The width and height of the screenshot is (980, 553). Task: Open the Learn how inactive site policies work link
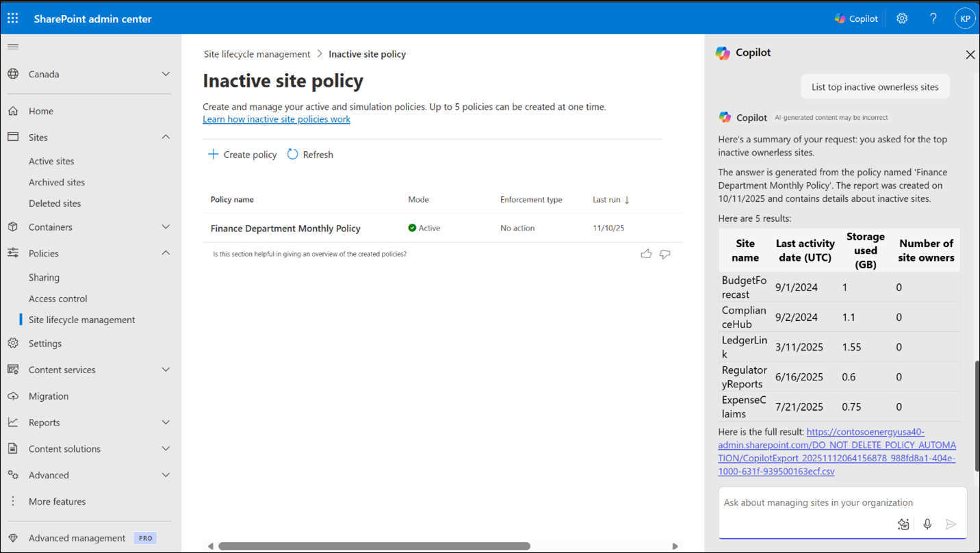coord(276,118)
